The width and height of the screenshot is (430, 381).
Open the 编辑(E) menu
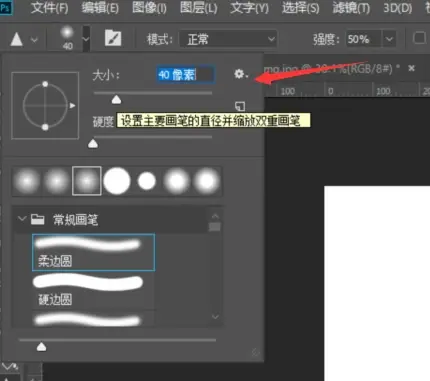100,8
